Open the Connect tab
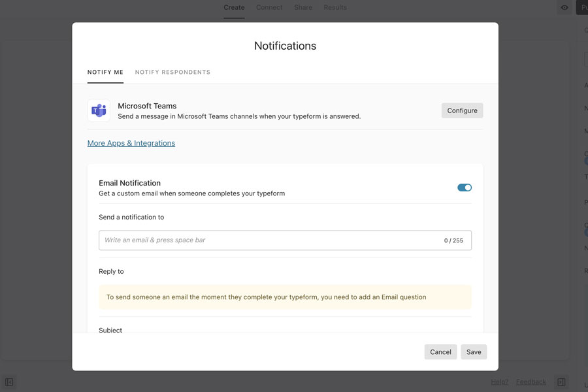The image size is (588, 392). [269, 7]
